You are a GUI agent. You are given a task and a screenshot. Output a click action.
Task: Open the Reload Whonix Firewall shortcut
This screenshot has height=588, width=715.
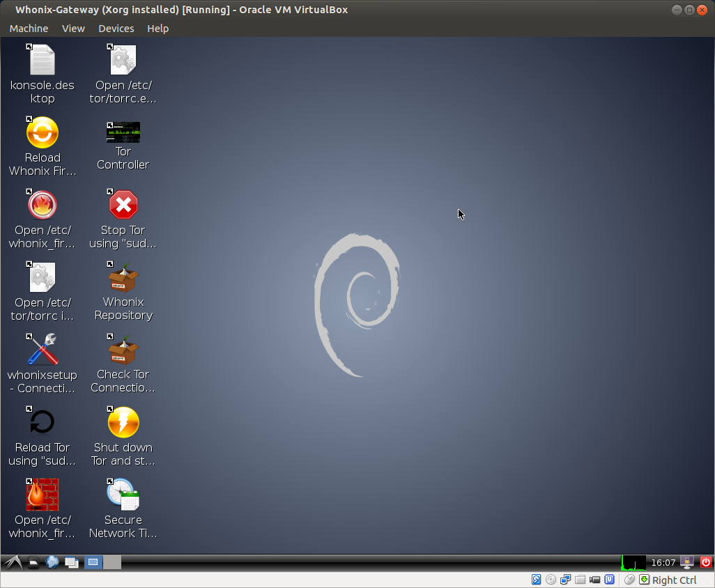[x=43, y=132]
